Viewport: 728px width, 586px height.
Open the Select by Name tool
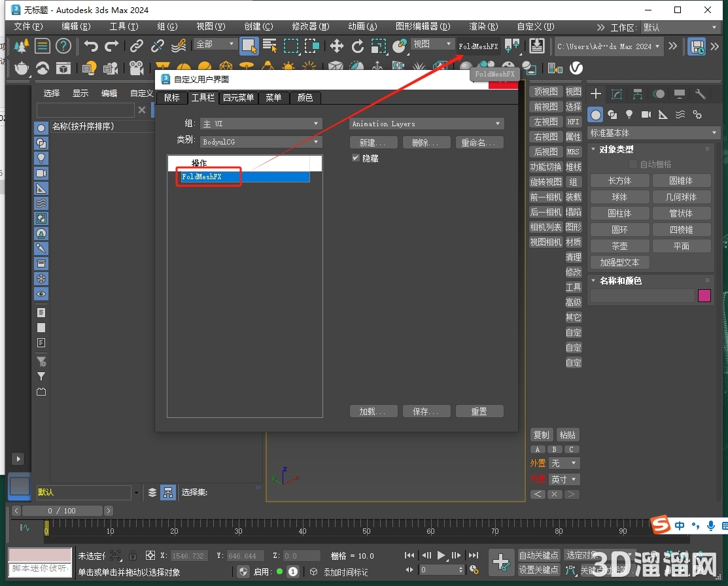pyautogui.click(x=269, y=46)
